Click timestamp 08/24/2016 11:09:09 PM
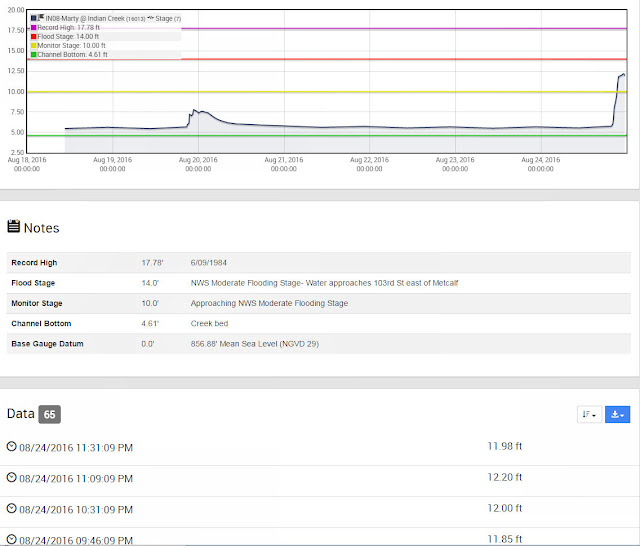 (76, 479)
